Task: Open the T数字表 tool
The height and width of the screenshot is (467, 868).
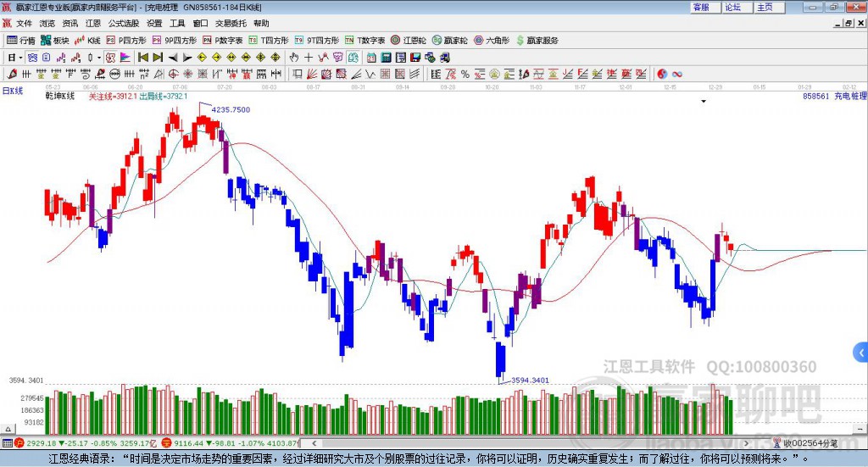Action: point(364,41)
